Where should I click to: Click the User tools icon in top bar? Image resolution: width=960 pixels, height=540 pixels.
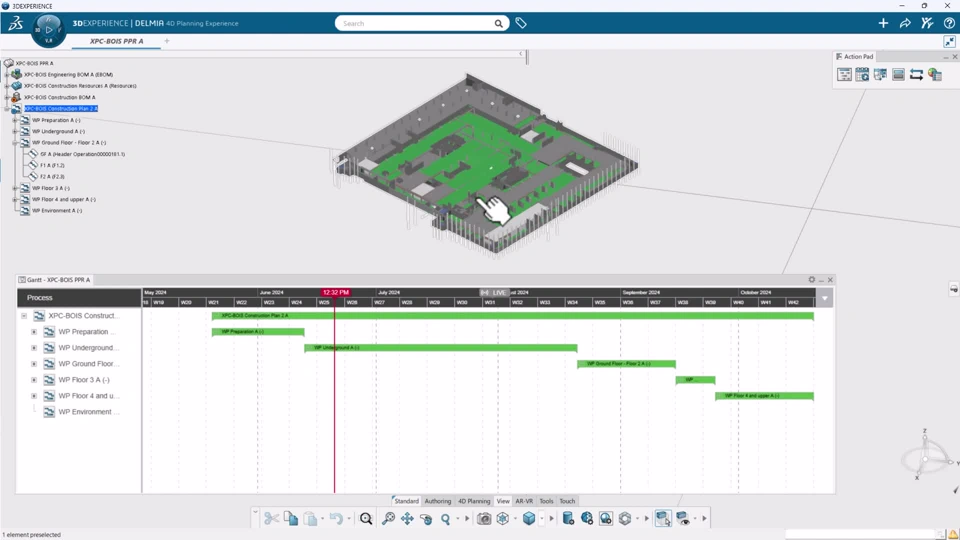(x=927, y=23)
